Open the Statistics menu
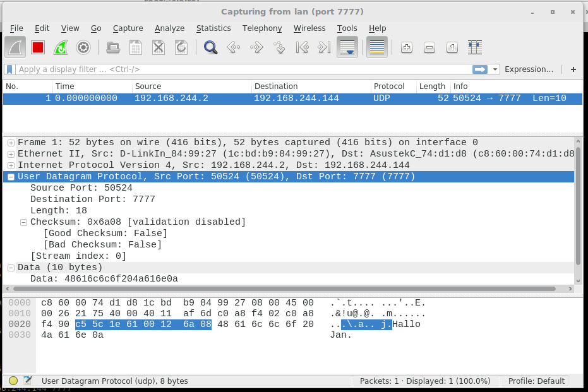 click(213, 28)
